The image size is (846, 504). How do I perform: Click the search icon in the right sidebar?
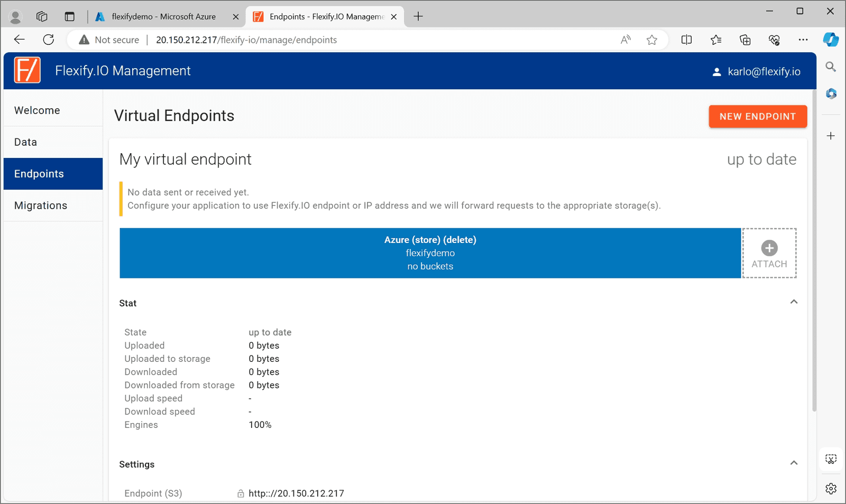coord(830,67)
